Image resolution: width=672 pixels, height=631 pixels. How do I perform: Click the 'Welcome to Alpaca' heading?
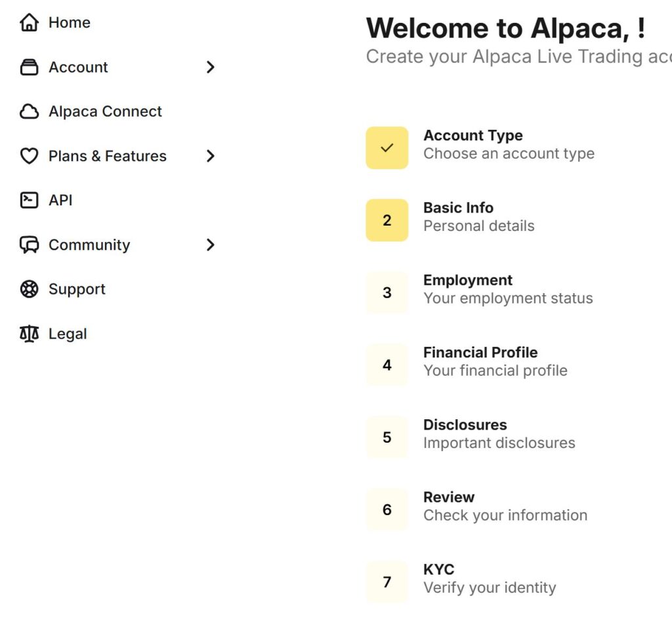point(506,29)
